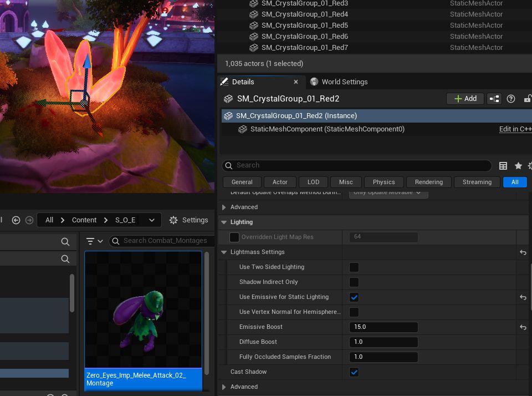Viewport: 532px width, 396px height.
Task: Open the property matrix table icon
Action: [503, 166]
